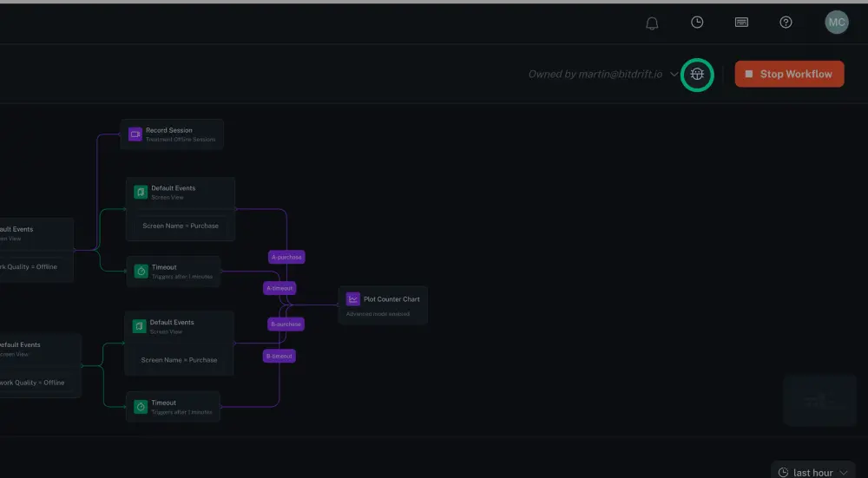Click the Plot Counter Chart icon
The height and width of the screenshot is (478, 868).
point(353,299)
